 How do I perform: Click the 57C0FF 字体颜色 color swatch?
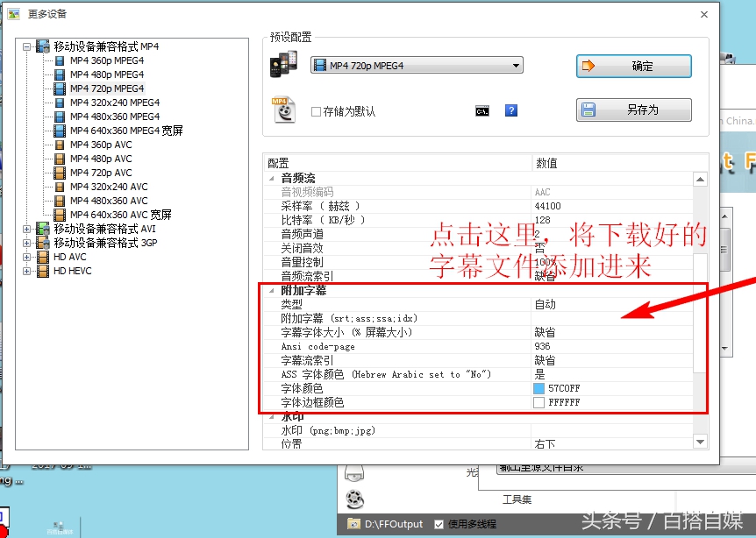pos(537,387)
